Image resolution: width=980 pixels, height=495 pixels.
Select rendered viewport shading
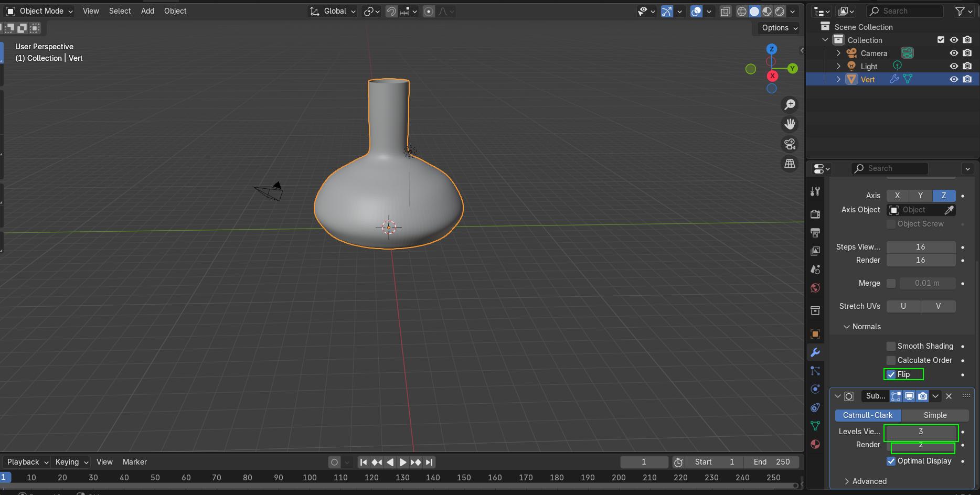point(780,11)
